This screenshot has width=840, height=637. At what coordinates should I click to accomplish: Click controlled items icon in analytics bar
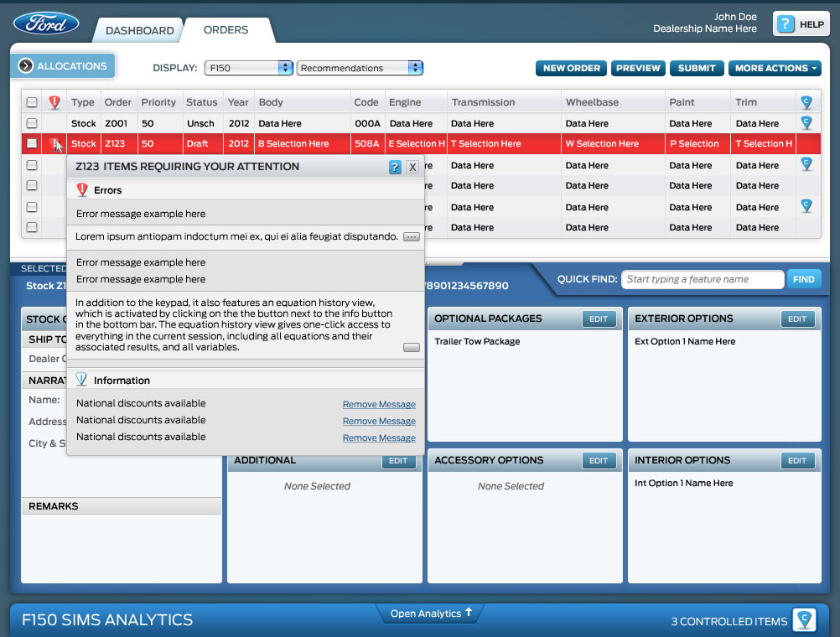point(804,620)
